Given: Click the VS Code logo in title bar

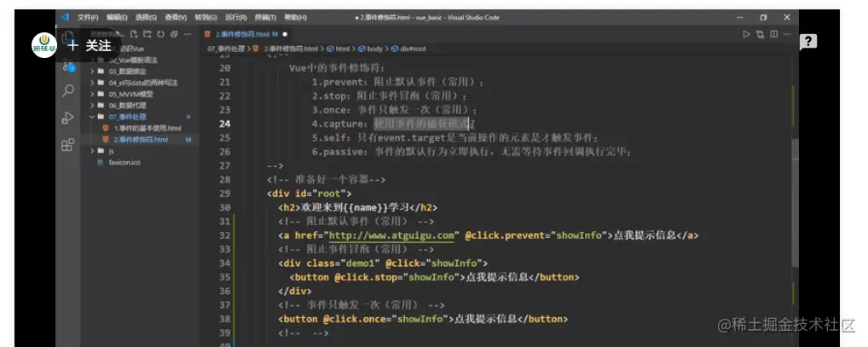Looking at the screenshot, I should 66,17.
